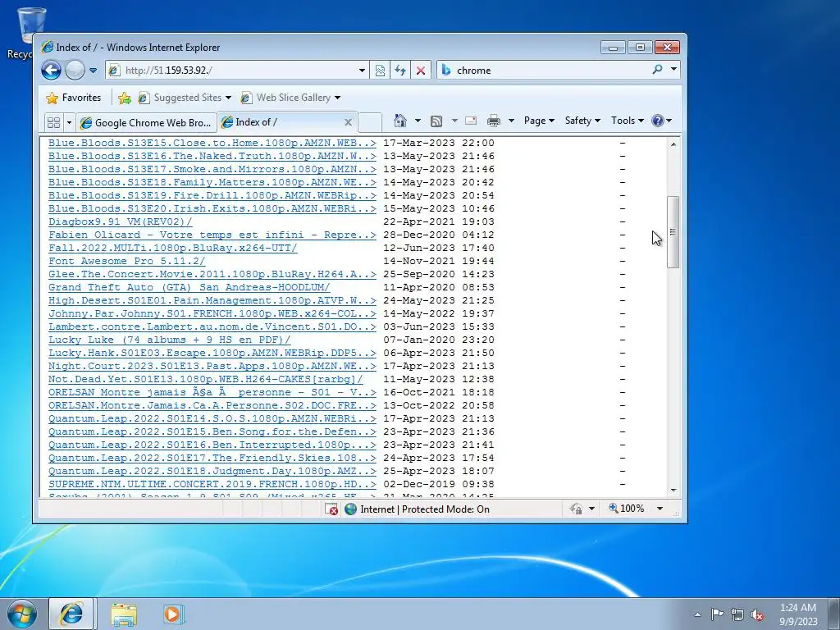Go to home page via Home icon

(x=400, y=121)
